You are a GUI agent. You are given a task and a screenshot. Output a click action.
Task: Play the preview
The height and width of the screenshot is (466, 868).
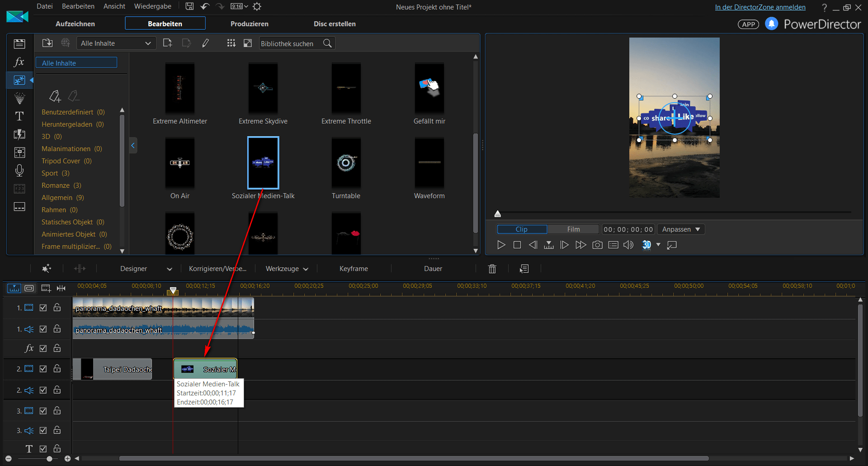pos(501,245)
